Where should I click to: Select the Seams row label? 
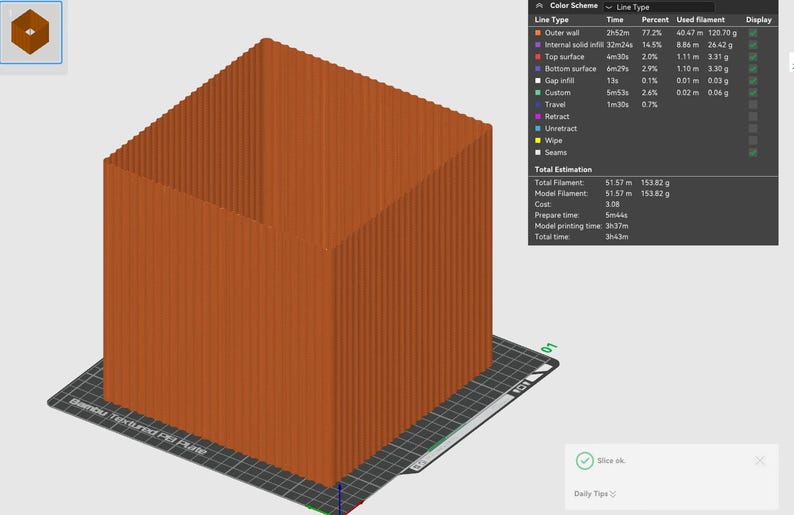pyautogui.click(x=555, y=152)
